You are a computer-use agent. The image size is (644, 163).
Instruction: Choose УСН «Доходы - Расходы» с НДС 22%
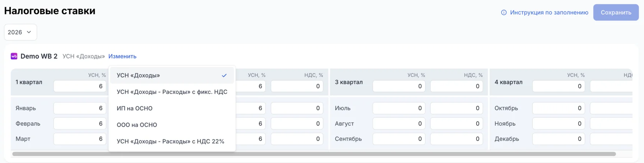click(172, 141)
